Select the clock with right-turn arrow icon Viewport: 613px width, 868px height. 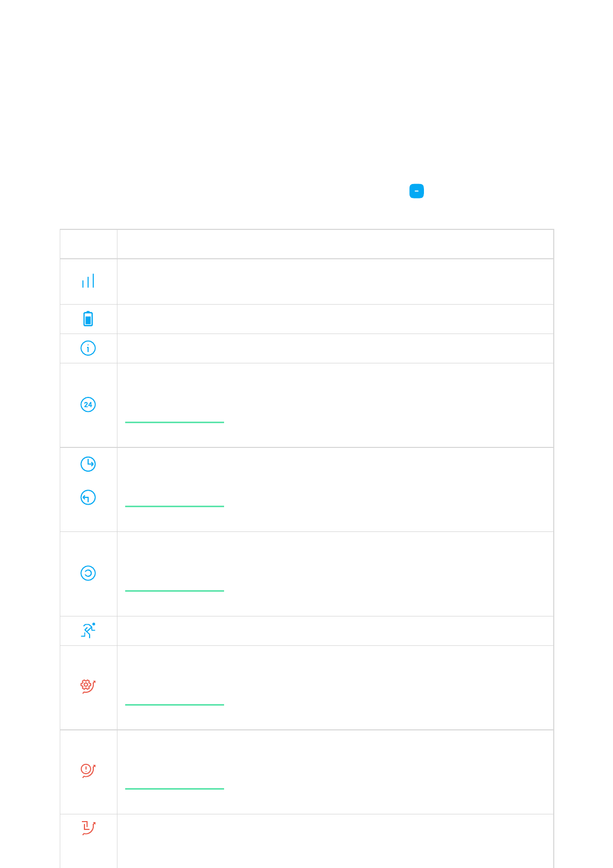click(x=88, y=464)
